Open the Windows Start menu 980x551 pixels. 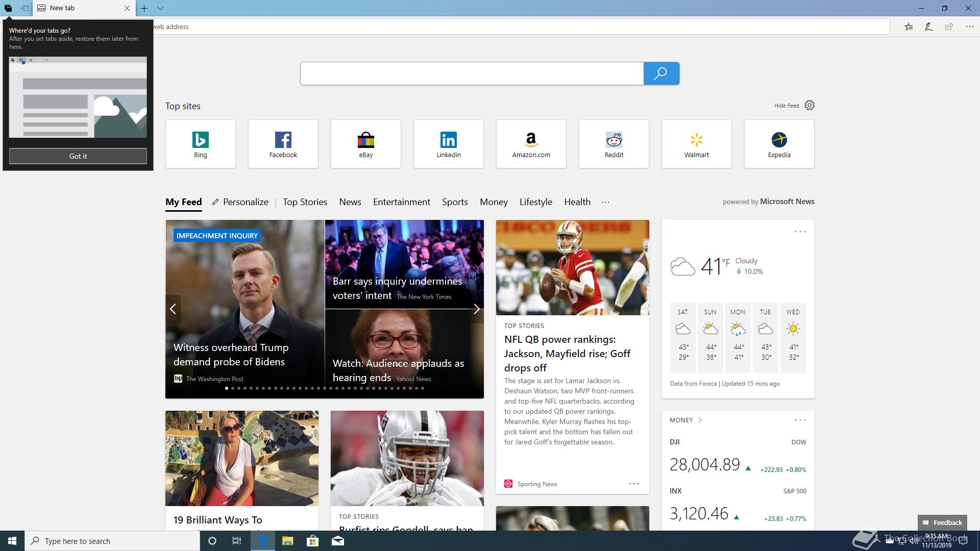pos(12,541)
